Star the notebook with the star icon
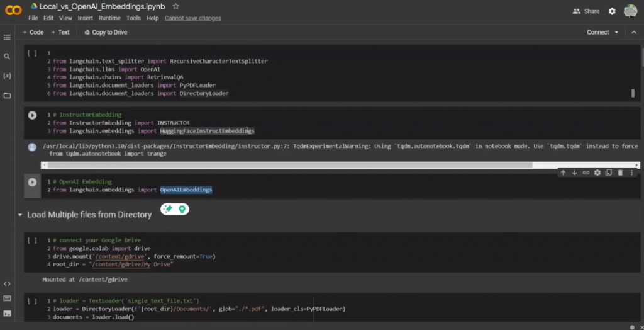Viewport: 644px width, 330px height. click(x=176, y=6)
